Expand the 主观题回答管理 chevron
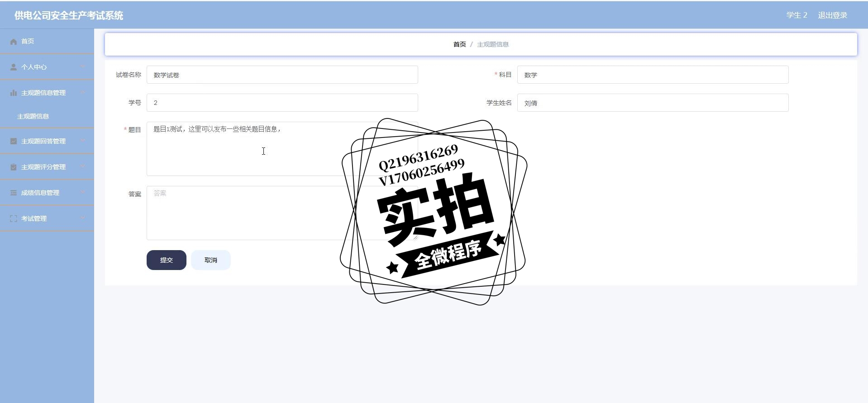This screenshot has height=403, width=868. coord(83,141)
